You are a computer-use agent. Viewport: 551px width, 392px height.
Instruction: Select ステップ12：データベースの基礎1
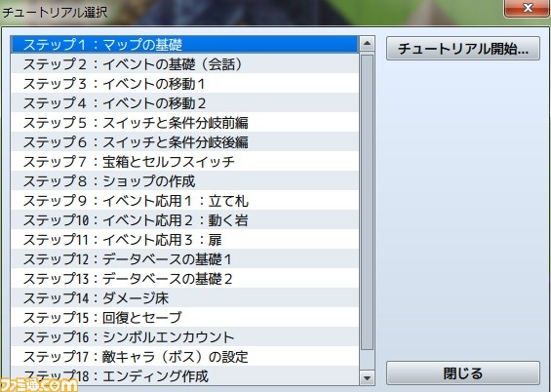coord(185,259)
